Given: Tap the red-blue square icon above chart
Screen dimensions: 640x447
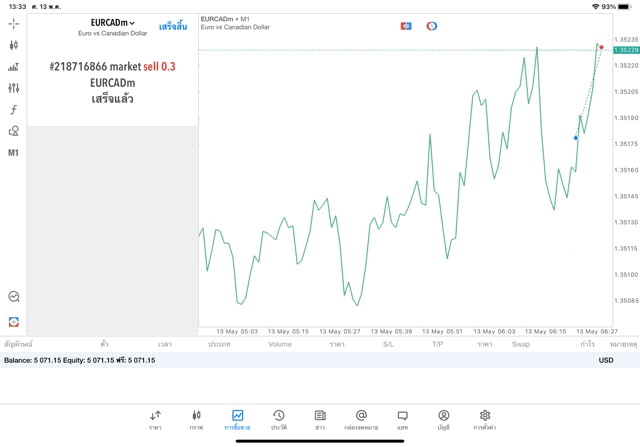Looking at the screenshot, I should point(406,26).
